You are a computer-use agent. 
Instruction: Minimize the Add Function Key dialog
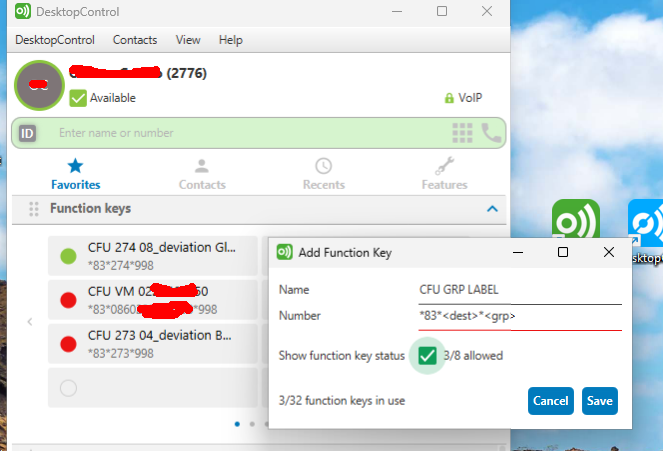pyautogui.click(x=518, y=252)
